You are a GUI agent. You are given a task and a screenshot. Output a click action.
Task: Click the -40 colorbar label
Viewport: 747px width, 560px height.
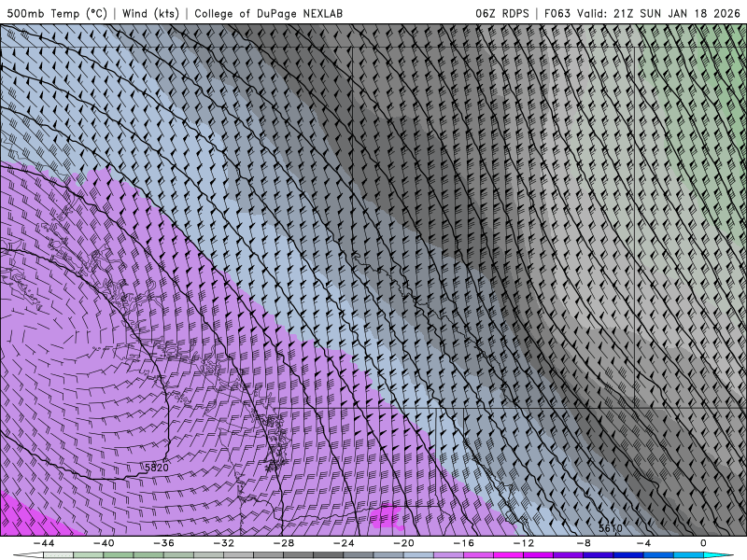(x=104, y=543)
